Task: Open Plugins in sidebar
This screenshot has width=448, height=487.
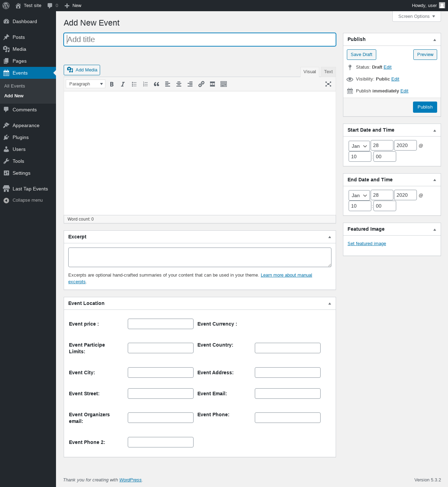Action: 28,137
